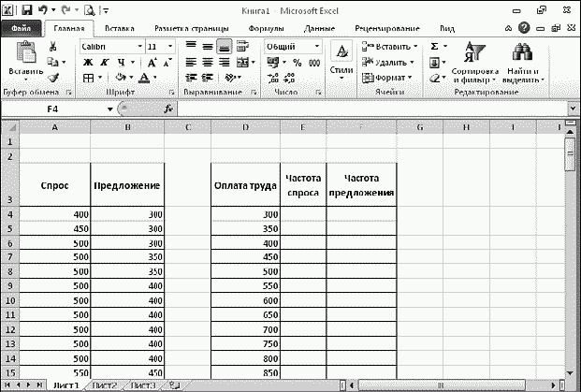This screenshot has width=581, height=392.
Task: Click the text Orientation icon
Action: click(x=230, y=78)
